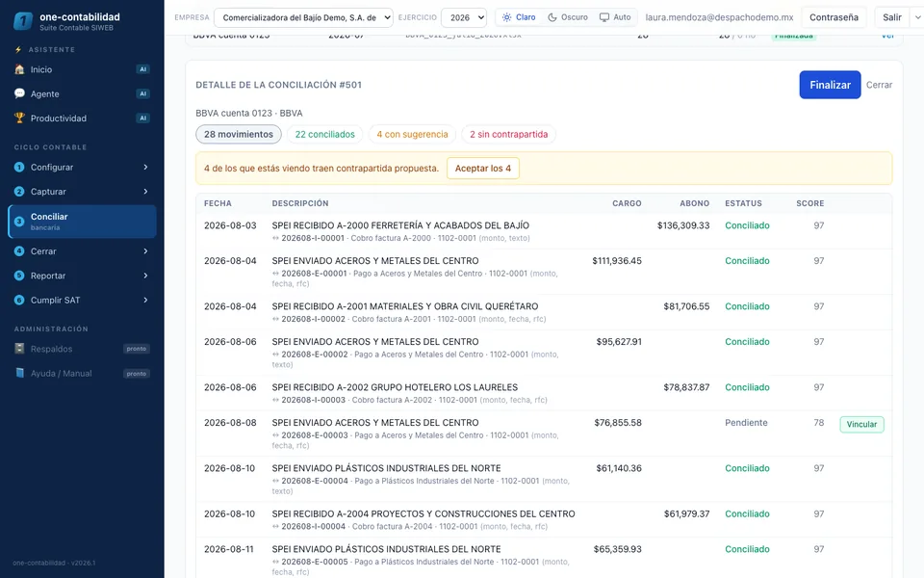Click the Inicio house icon
The width and height of the screenshot is (924, 578).
(19, 69)
